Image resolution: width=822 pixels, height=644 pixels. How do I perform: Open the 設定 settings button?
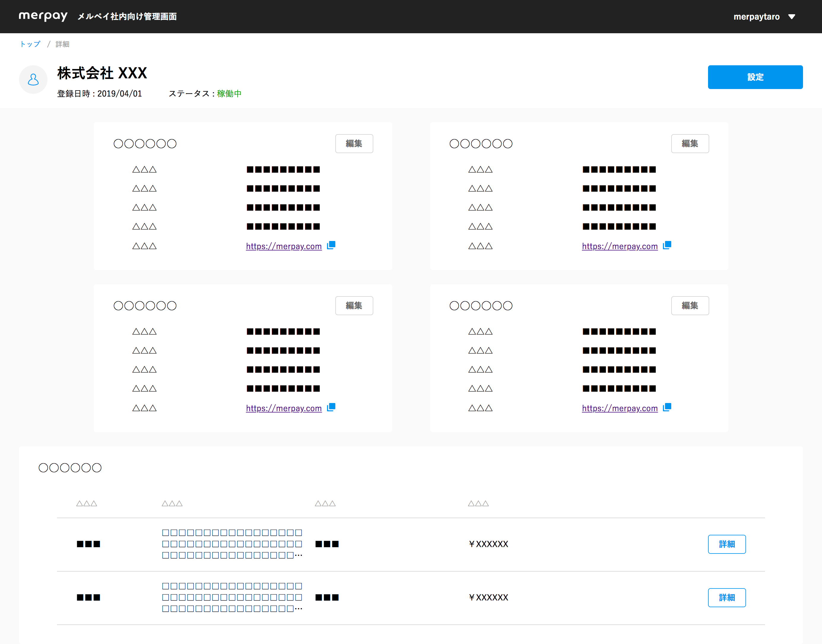point(755,77)
